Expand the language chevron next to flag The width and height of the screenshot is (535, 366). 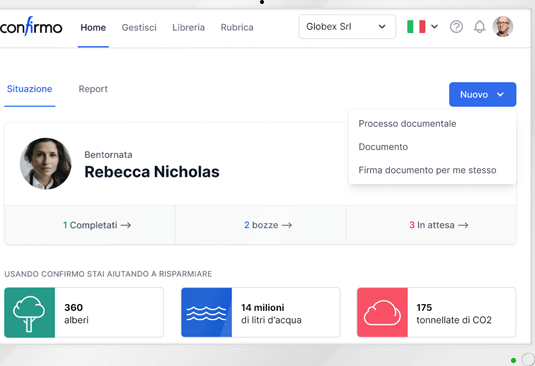click(434, 27)
